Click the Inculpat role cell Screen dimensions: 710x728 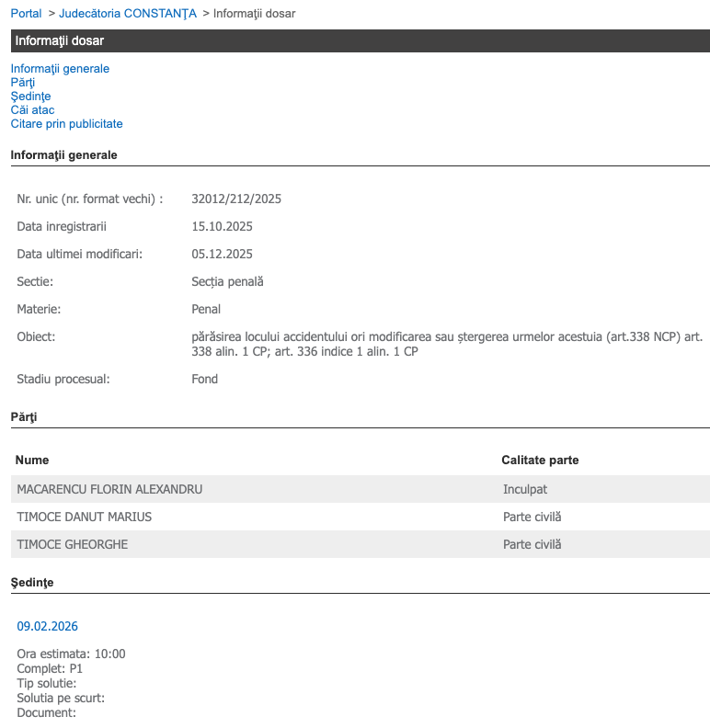(x=525, y=490)
